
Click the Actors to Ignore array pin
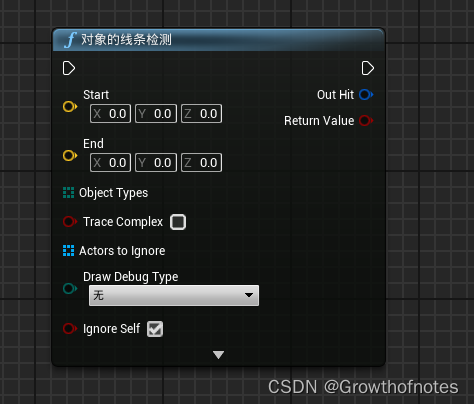68,251
